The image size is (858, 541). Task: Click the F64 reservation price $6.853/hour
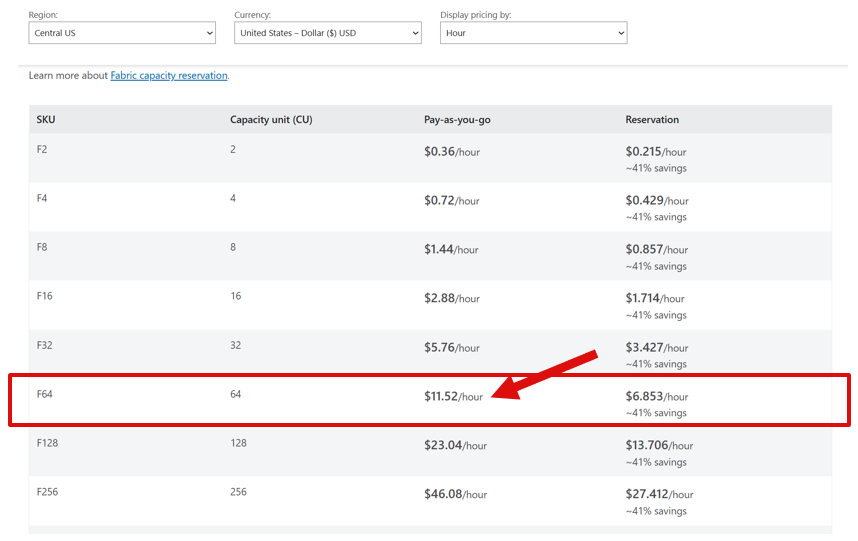[x=657, y=396]
